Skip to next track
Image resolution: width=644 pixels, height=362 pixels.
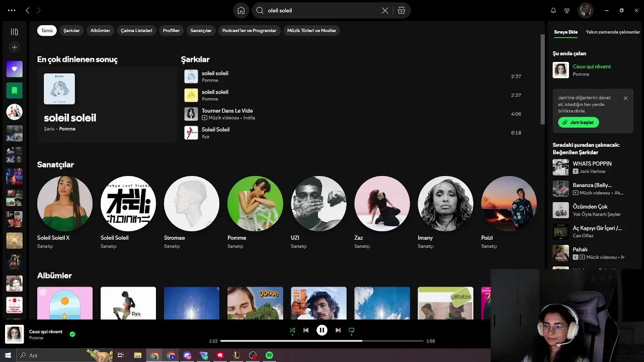[338, 330]
